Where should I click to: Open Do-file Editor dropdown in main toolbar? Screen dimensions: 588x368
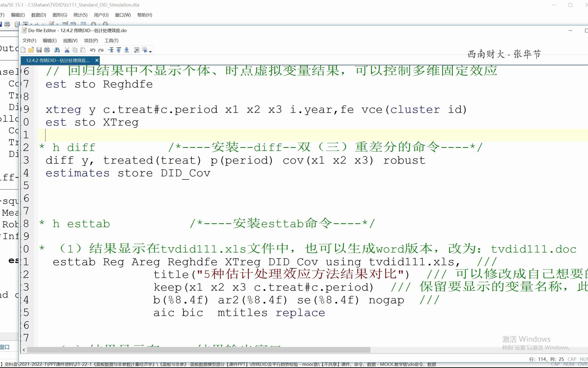click(x=57, y=24)
